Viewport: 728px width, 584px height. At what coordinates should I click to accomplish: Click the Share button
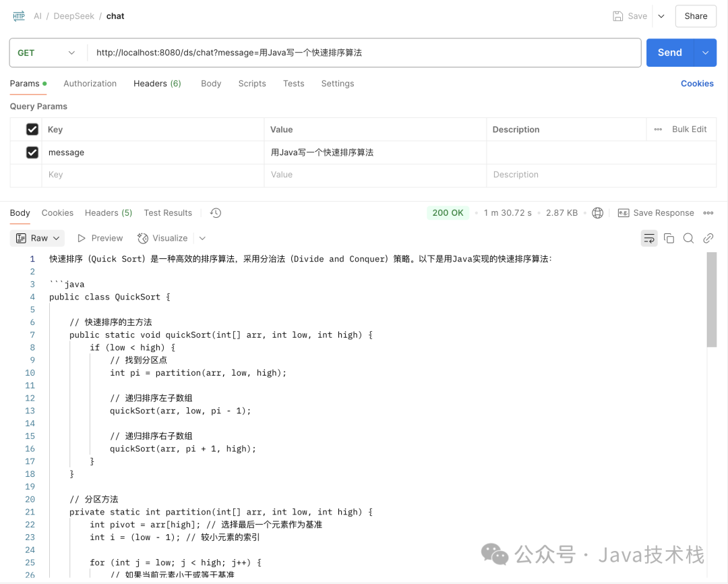coord(696,16)
